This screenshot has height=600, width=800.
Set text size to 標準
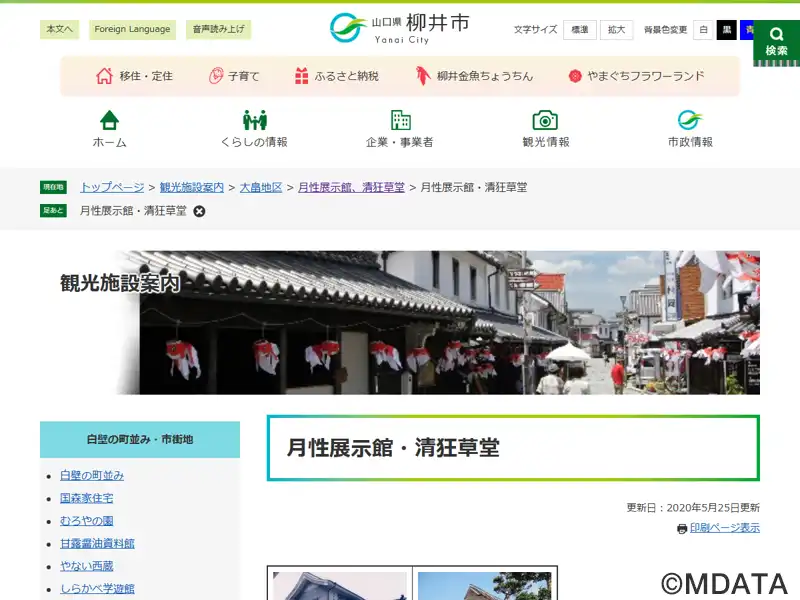pyautogui.click(x=579, y=30)
